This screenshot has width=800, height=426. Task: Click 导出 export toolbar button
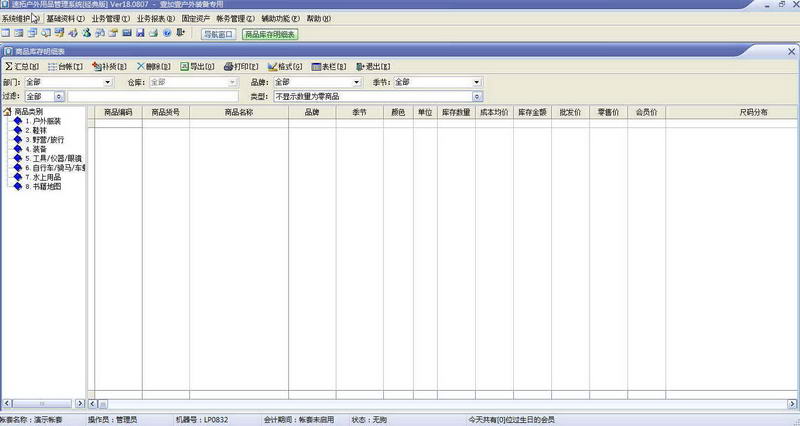point(197,66)
